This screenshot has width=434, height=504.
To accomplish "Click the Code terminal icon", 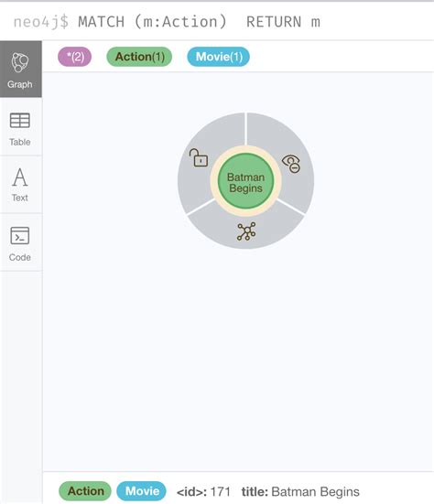I will (20, 236).
